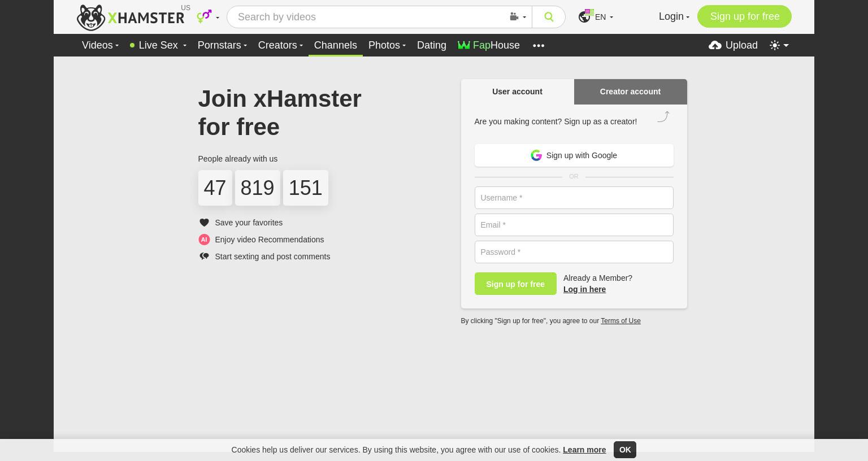This screenshot has height=461, width=868.
Task: Open the FapHouse link
Action: [x=489, y=45]
